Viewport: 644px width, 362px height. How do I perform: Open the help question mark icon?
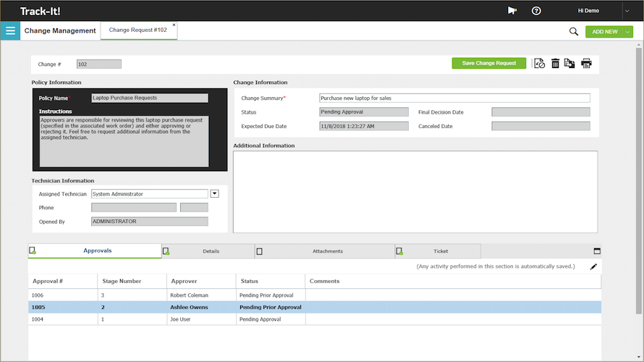point(536,11)
